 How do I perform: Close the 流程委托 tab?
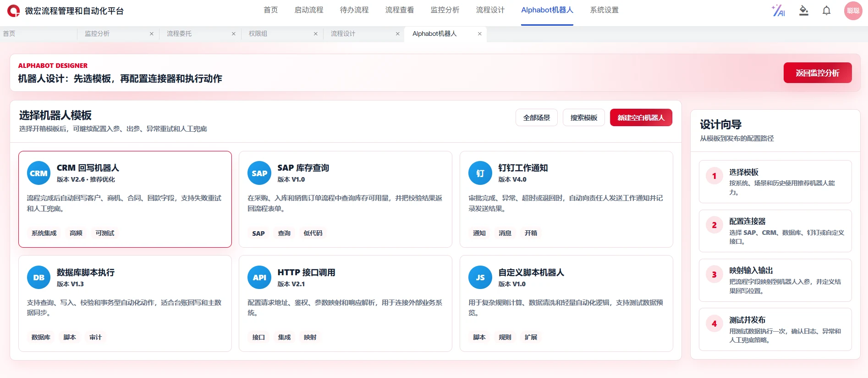point(234,33)
